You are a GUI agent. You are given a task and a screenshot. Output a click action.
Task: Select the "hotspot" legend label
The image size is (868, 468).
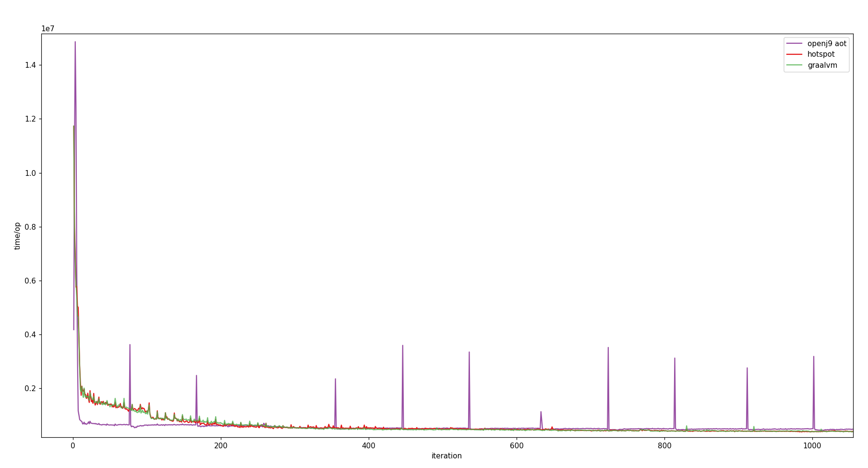tap(821, 55)
